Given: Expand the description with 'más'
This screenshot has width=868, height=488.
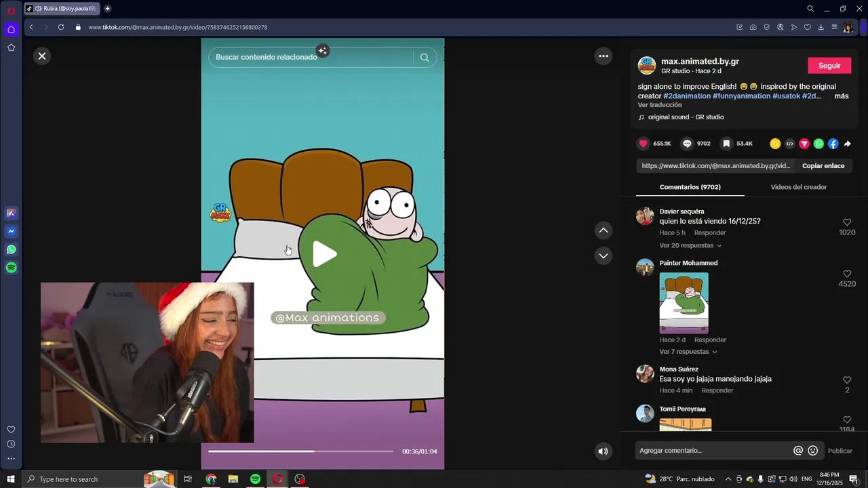Looking at the screenshot, I should [842, 96].
